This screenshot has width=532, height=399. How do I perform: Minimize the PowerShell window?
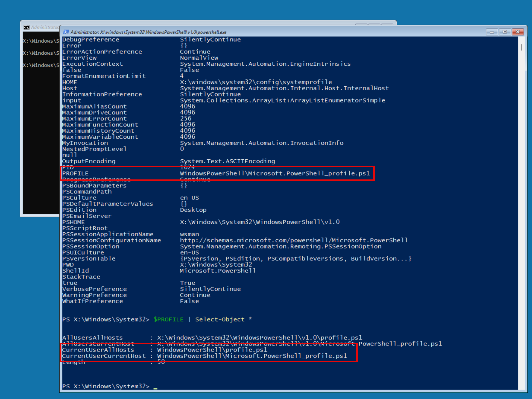click(492, 32)
